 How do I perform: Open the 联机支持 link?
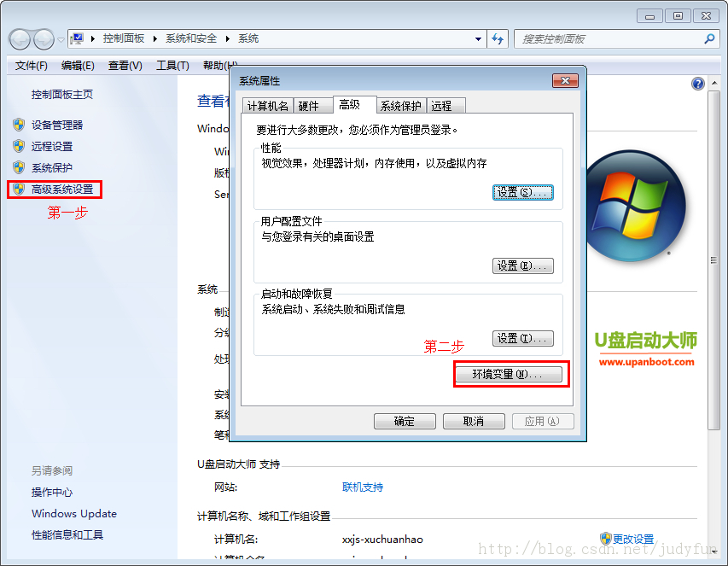[x=363, y=487]
